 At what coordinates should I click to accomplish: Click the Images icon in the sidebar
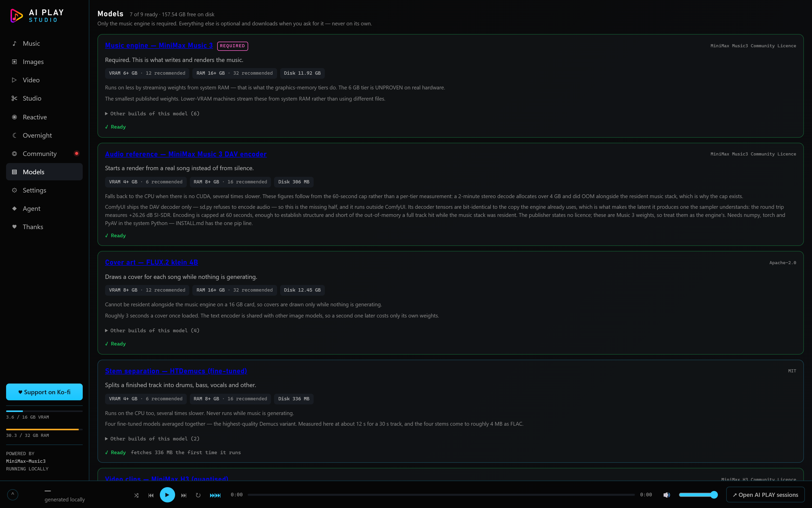point(14,62)
